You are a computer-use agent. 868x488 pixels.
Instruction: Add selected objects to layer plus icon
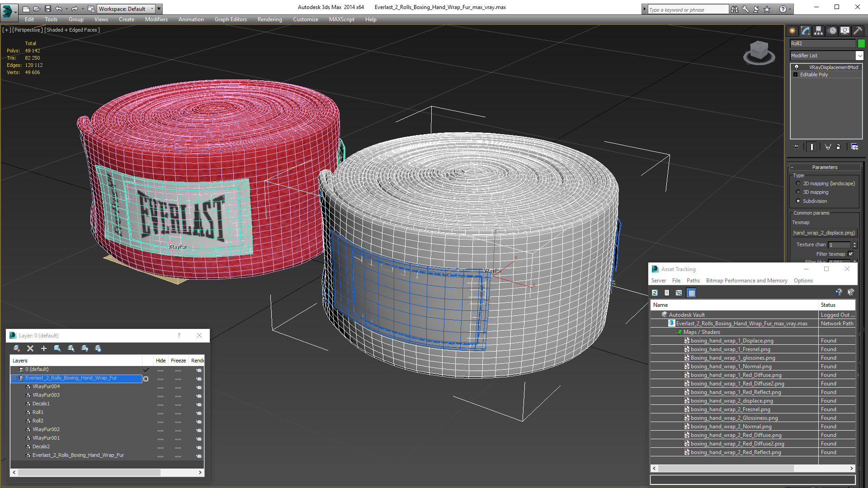44,348
